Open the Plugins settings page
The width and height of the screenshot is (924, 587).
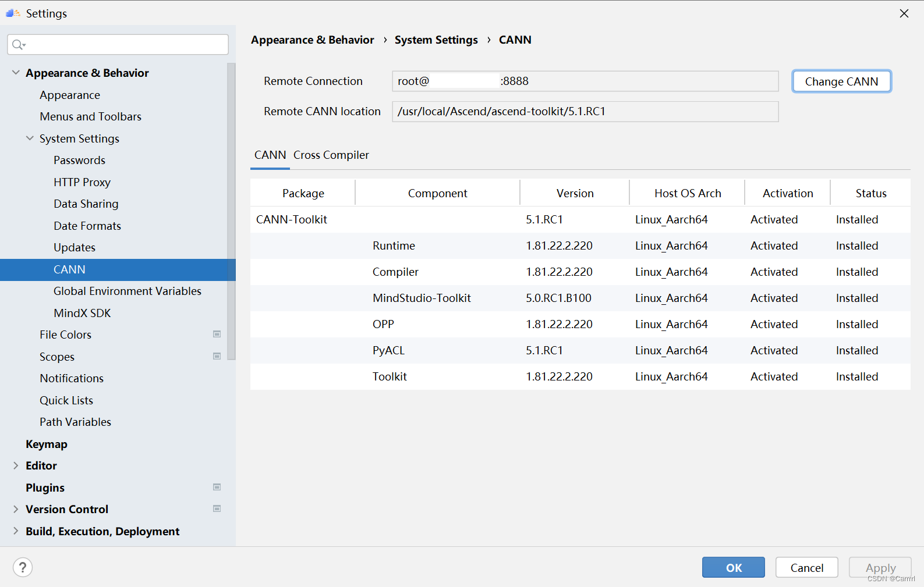(45, 488)
